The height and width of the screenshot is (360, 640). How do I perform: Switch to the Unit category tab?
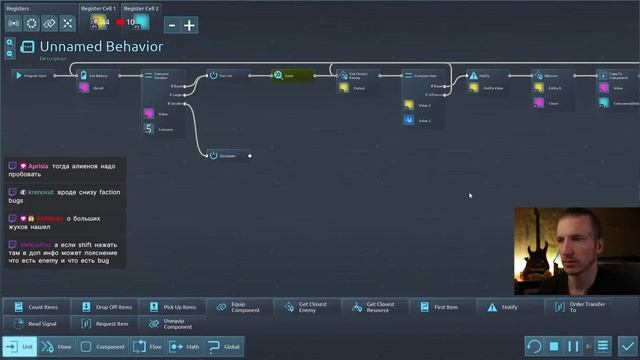(x=20, y=347)
